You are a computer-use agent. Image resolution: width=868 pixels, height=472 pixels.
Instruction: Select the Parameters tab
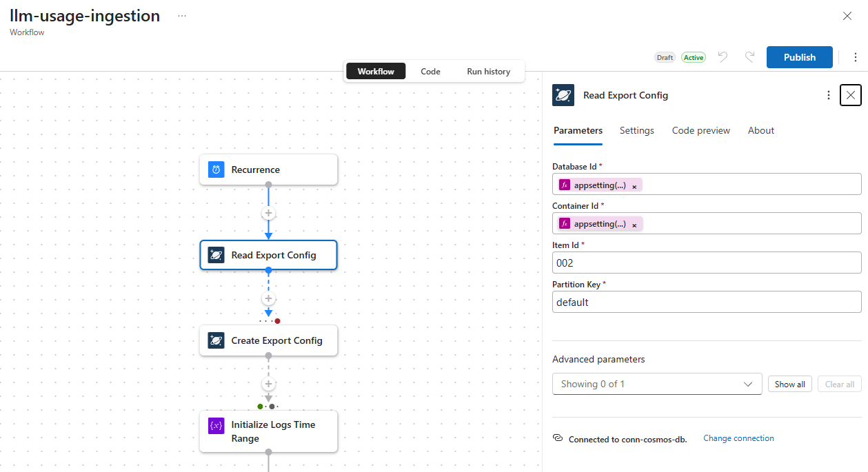tap(578, 130)
